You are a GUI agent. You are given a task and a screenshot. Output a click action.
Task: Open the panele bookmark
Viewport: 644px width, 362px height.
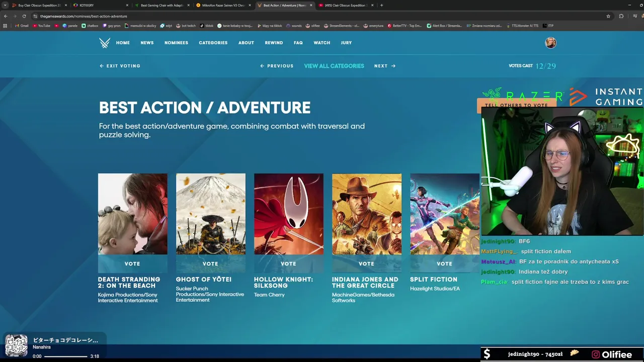(69, 26)
